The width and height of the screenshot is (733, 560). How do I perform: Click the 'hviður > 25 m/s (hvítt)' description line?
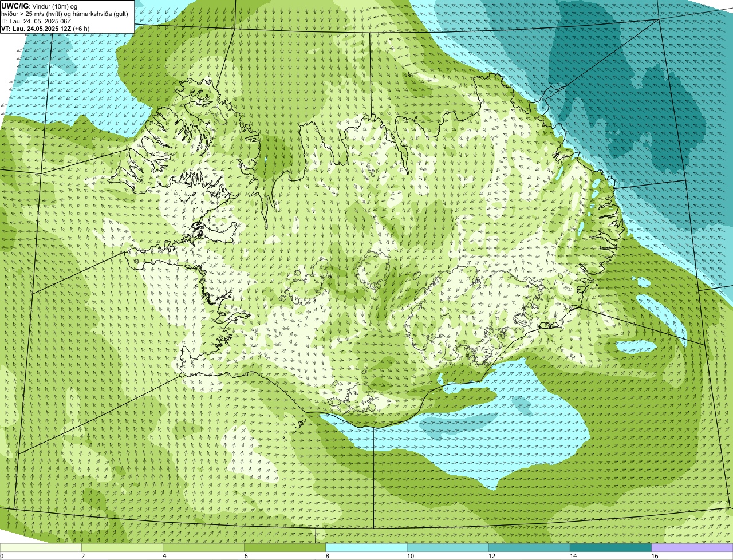(65, 14)
